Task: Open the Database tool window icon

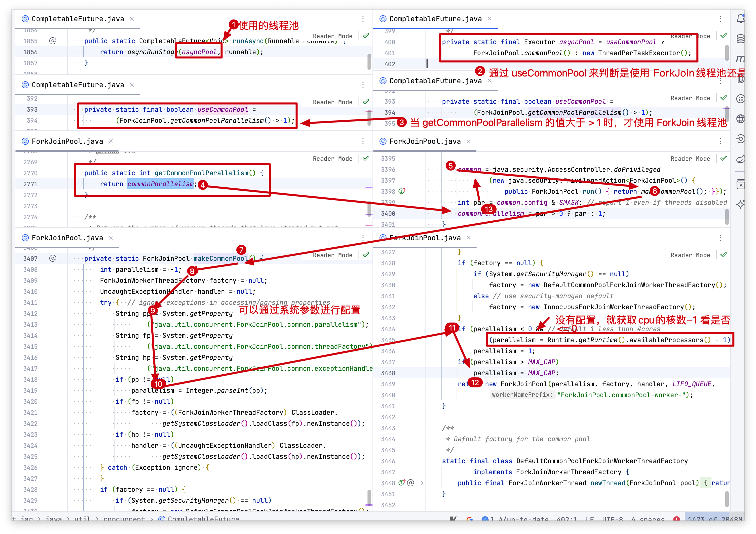Action: 740,39
